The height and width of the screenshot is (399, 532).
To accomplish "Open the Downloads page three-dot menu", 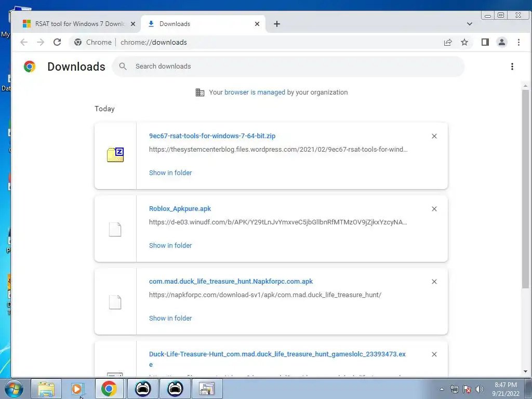I will [512, 66].
